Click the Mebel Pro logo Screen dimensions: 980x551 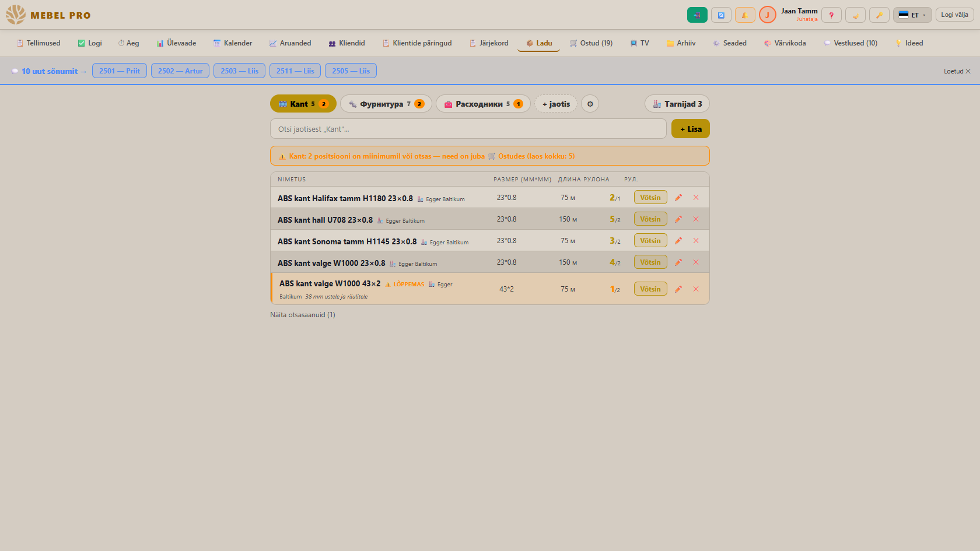click(48, 15)
